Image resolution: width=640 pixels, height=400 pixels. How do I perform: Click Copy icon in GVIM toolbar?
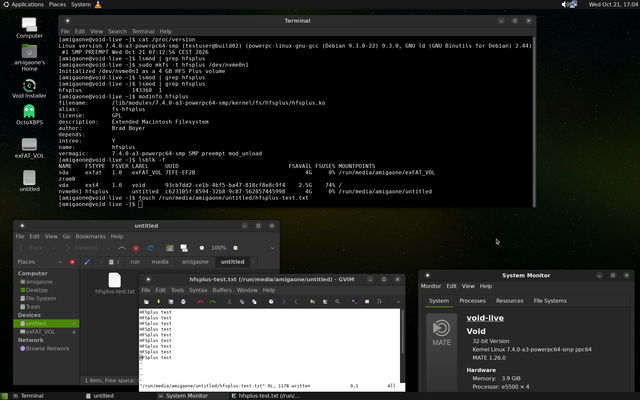tap(242, 302)
